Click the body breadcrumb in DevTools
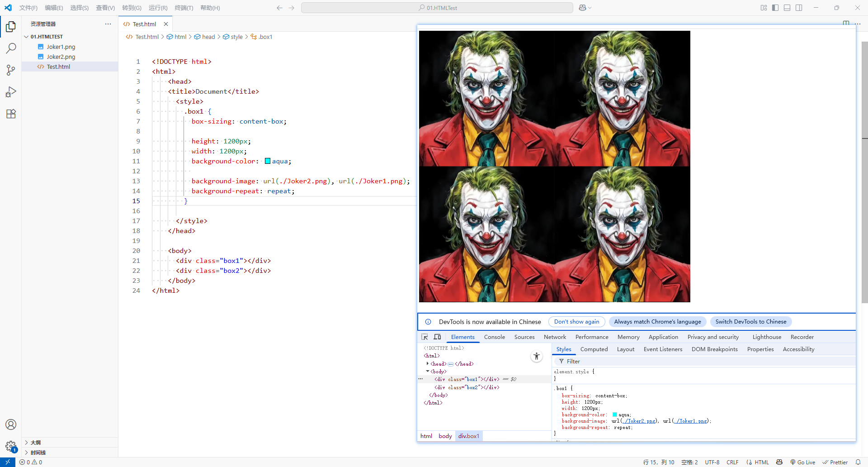 click(x=445, y=436)
